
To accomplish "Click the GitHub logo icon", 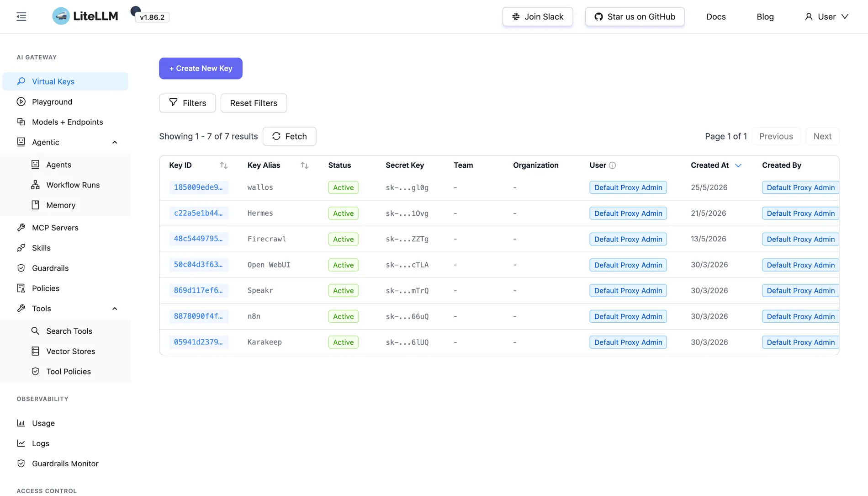I will (598, 17).
